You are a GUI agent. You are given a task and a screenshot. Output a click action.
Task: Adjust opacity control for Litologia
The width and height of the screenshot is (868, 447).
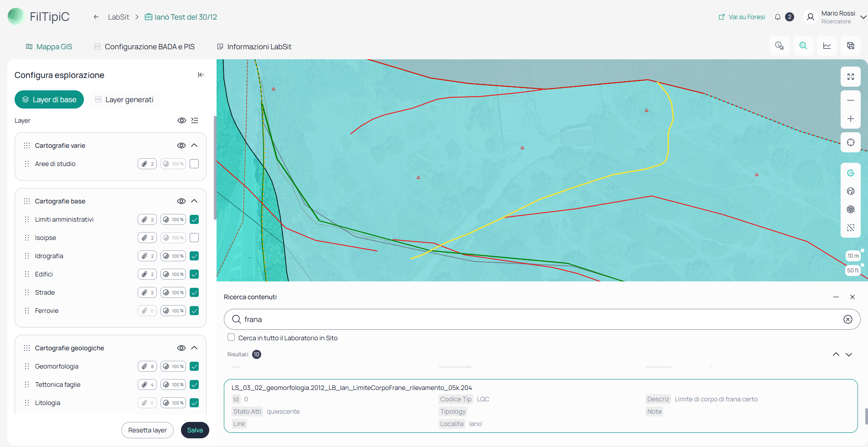[x=173, y=403]
